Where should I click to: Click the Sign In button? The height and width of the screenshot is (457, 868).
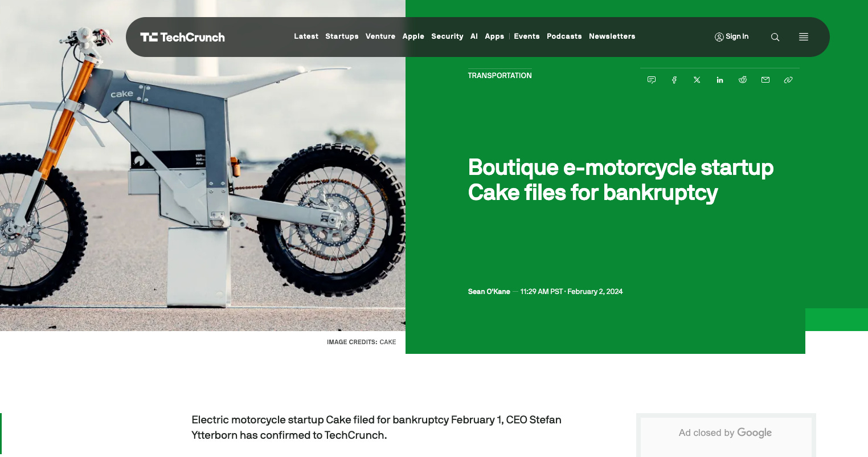pos(732,36)
